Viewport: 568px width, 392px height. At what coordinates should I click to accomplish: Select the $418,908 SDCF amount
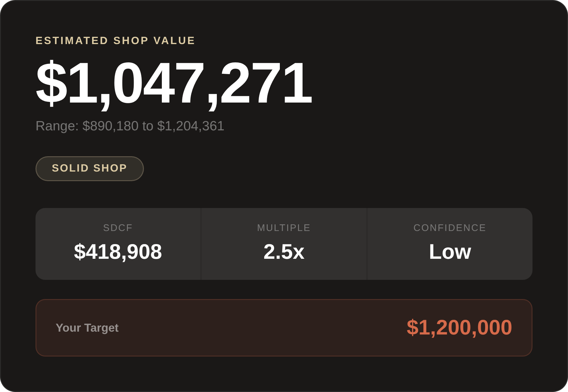coord(118,252)
